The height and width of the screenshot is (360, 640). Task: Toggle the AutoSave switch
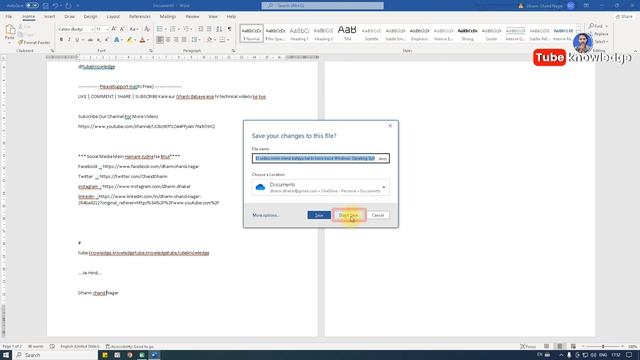(x=32, y=6)
